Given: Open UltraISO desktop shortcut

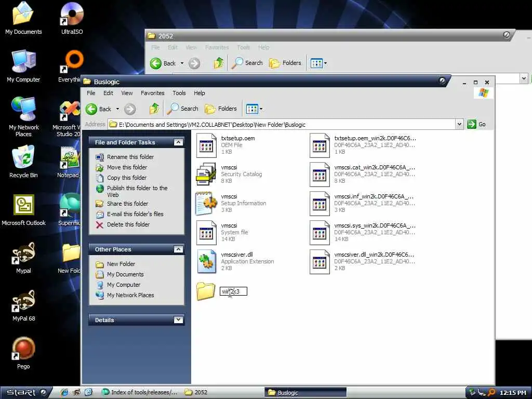Looking at the screenshot, I should point(72,18).
